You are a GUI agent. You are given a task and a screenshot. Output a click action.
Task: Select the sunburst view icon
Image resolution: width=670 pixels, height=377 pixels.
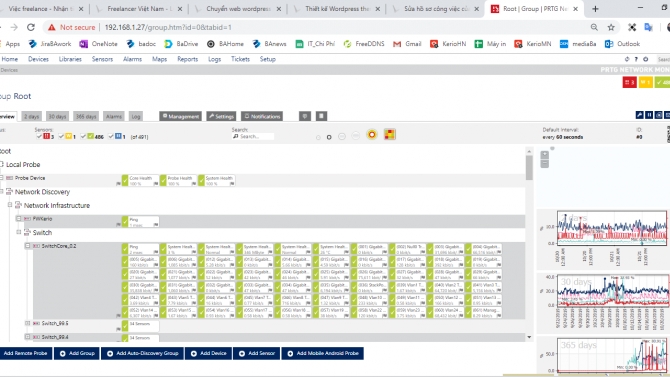coord(372,135)
